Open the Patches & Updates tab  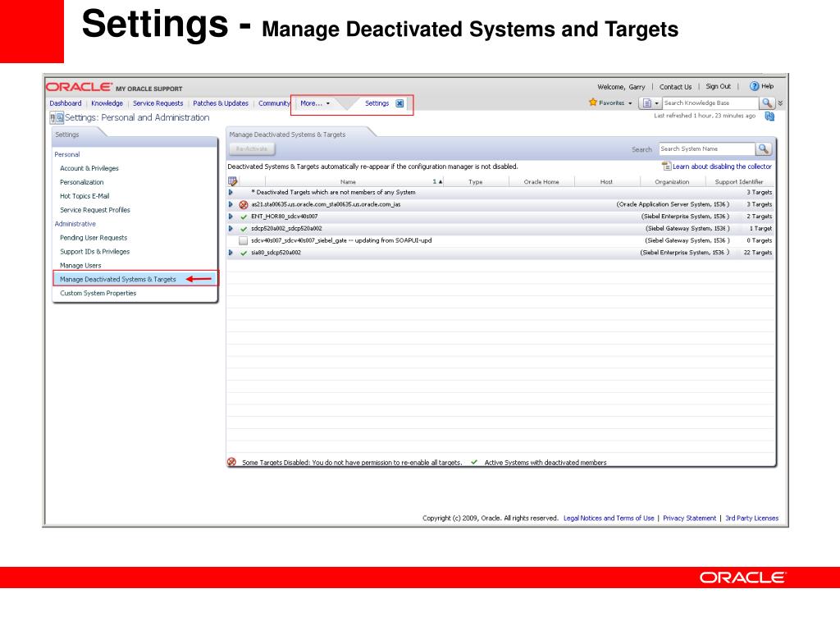click(x=221, y=103)
